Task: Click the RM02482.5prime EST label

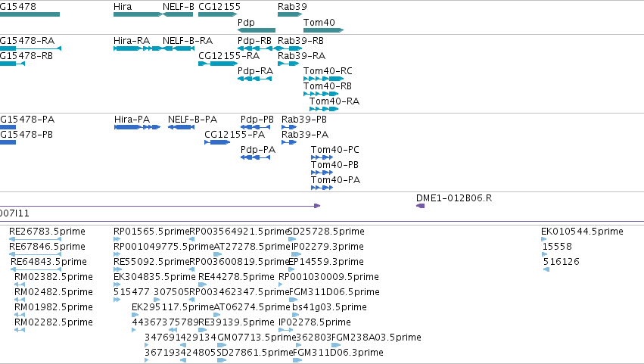Action: click(54, 293)
